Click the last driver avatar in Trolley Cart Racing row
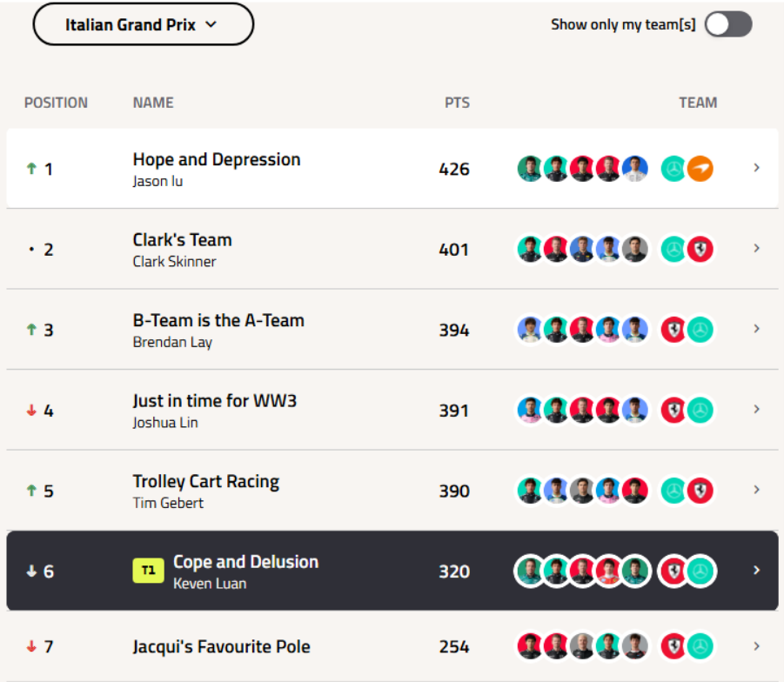Viewport: 784px width, 682px height. [635, 491]
